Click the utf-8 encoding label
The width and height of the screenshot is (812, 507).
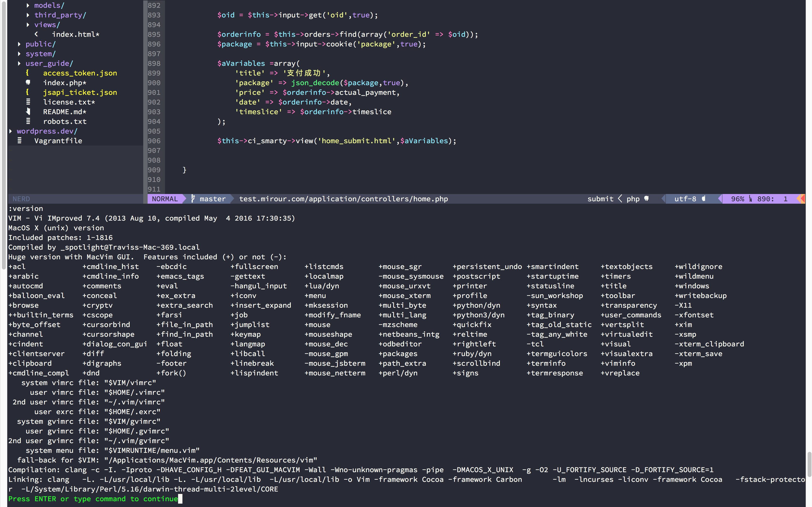click(x=685, y=199)
